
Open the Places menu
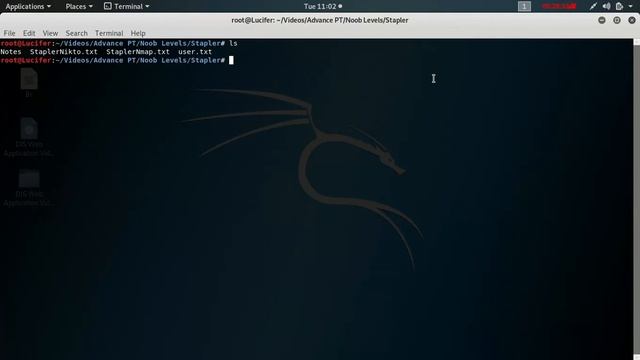(79, 7)
